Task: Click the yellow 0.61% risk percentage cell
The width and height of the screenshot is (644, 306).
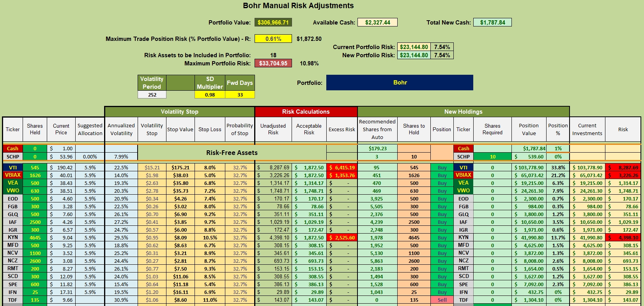Action: pyautogui.click(x=273, y=39)
